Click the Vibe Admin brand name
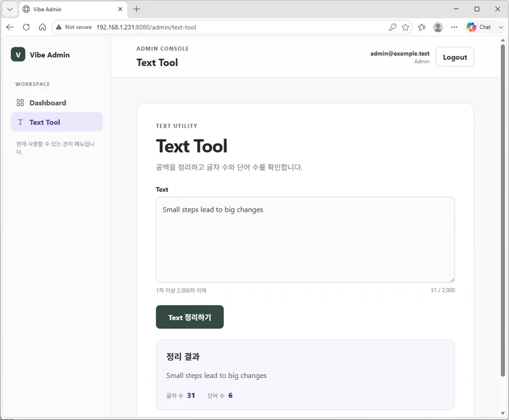509x420 pixels. [50, 55]
